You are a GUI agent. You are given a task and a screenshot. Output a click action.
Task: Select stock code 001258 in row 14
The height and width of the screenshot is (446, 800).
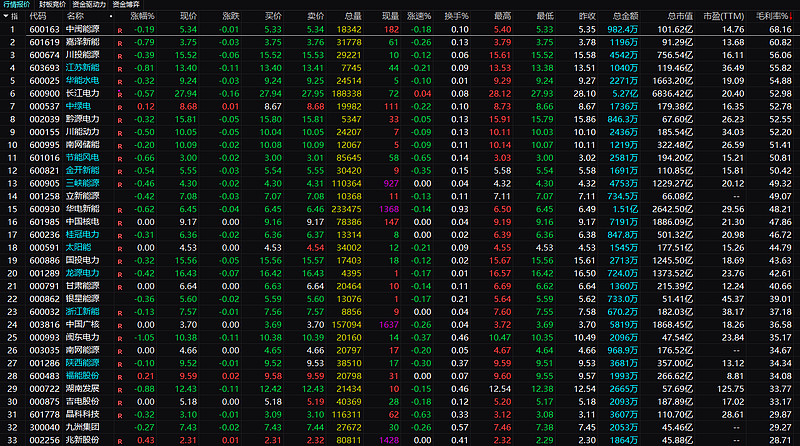coord(44,196)
